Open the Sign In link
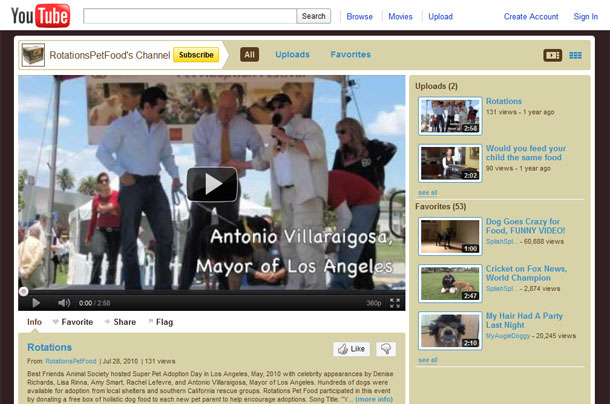This screenshot has width=610, height=404. [x=585, y=16]
